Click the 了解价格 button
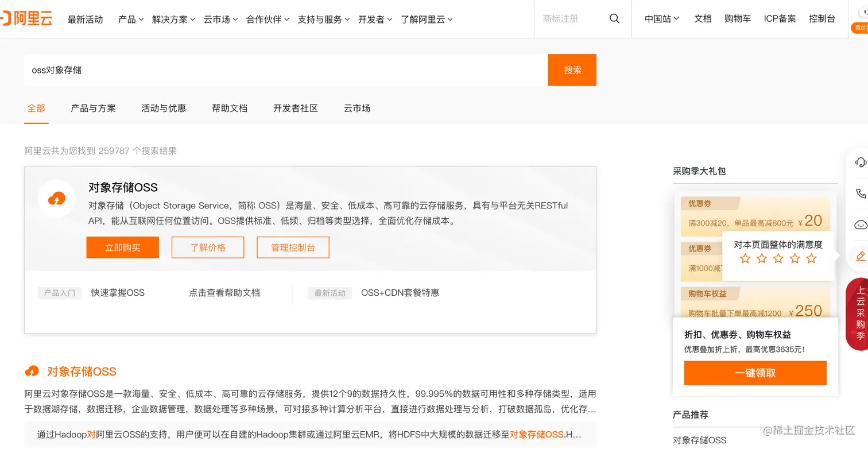This screenshot has height=449, width=868. (x=208, y=247)
